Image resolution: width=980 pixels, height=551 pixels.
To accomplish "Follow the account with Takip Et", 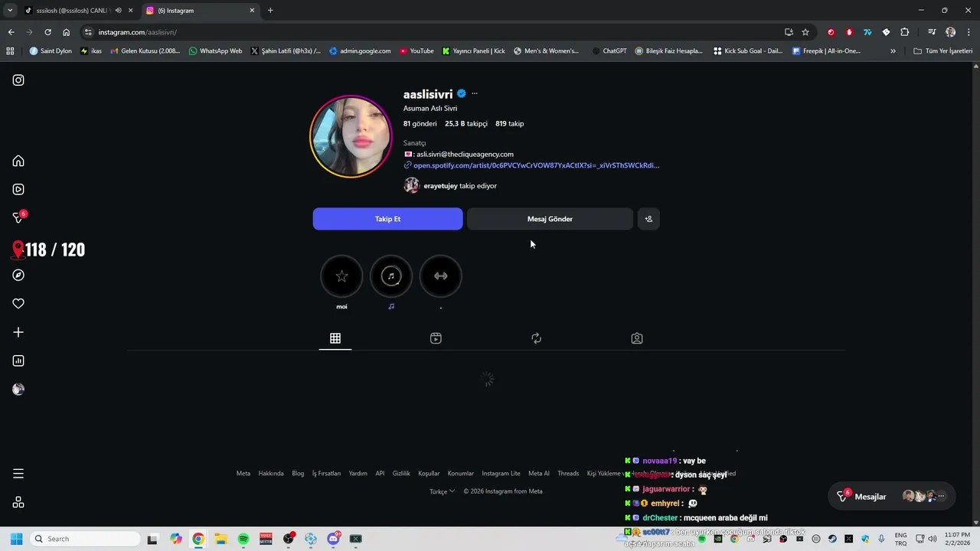I will pyautogui.click(x=387, y=219).
